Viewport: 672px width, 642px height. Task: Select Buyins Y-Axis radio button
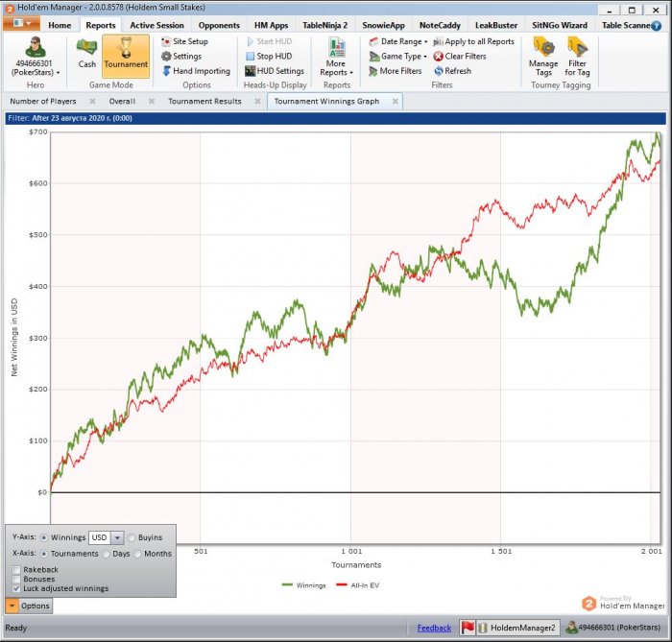pyautogui.click(x=132, y=537)
